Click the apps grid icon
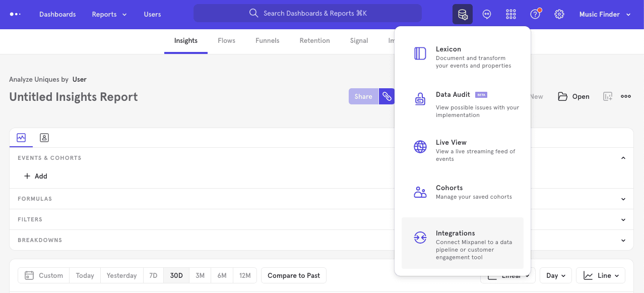The width and height of the screenshot is (644, 293). coord(510,14)
